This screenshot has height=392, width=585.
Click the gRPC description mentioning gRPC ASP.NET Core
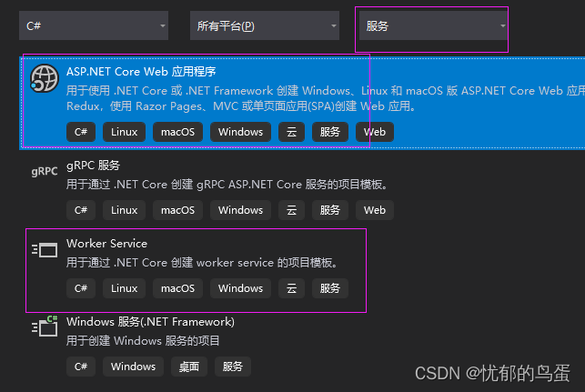(227, 185)
